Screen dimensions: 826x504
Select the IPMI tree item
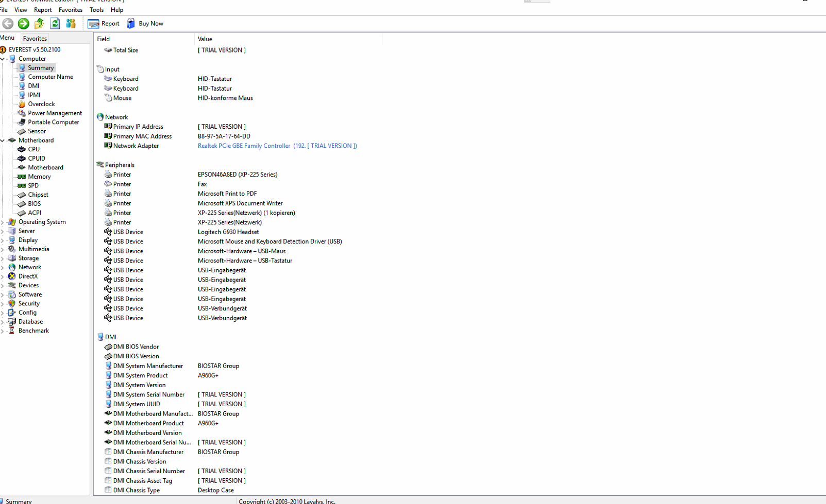pos(34,95)
